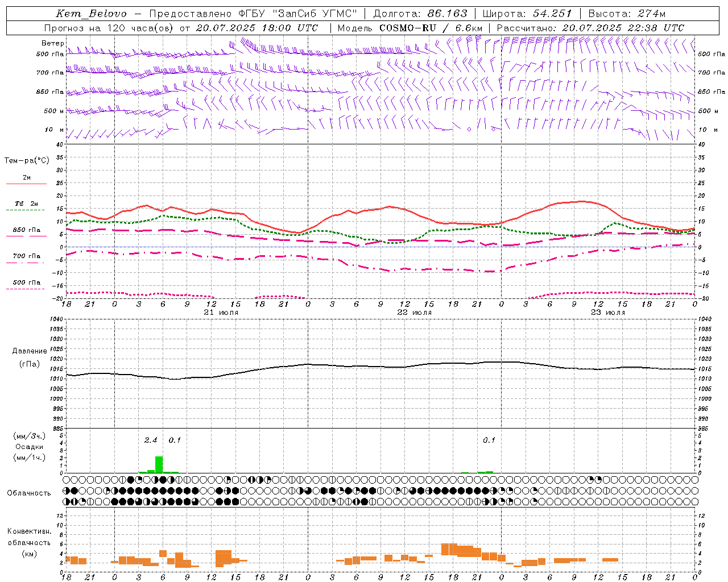Click the tallest green precipitation bar

click(x=159, y=464)
